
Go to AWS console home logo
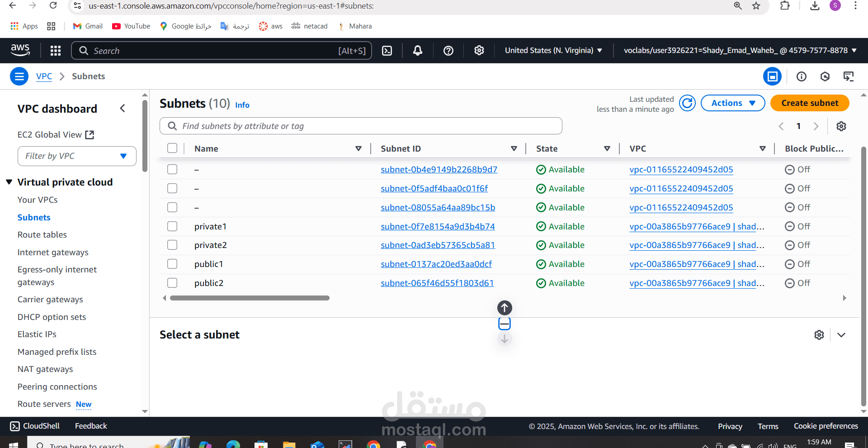20,50
